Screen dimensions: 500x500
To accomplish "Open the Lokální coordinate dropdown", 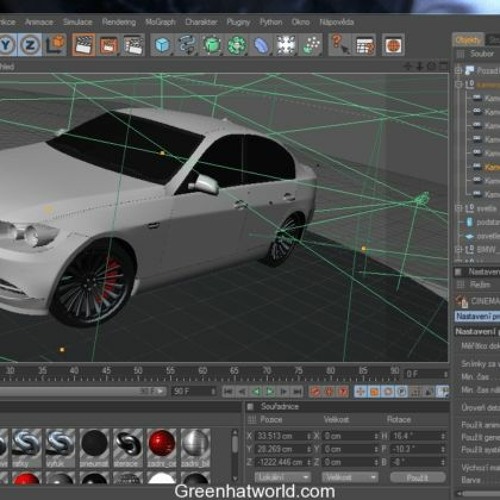I will point(283,478).
